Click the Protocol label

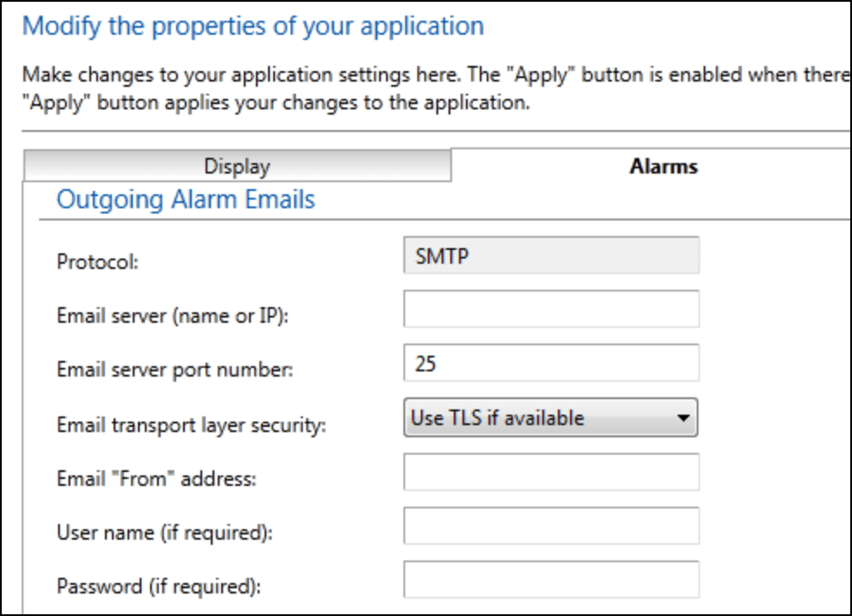(96, 262)
